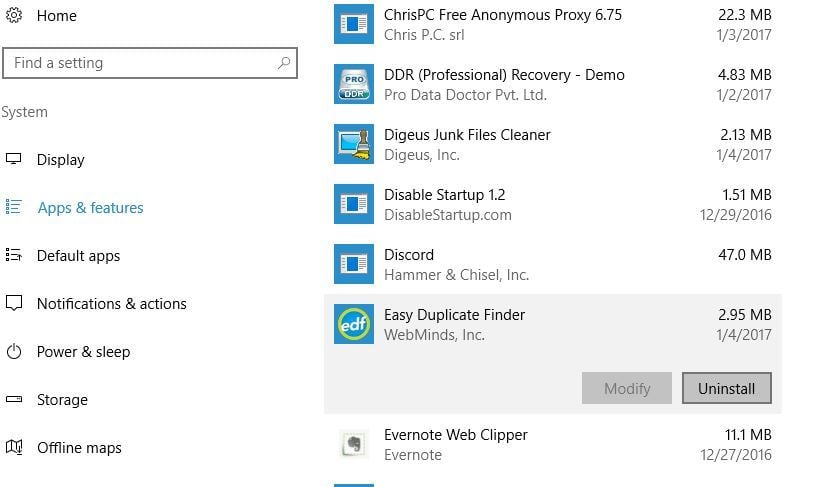Click the ChrisPC Free Anonymous Proxy app icon
This screenshot has height=487, width=820.
point(354,24)
